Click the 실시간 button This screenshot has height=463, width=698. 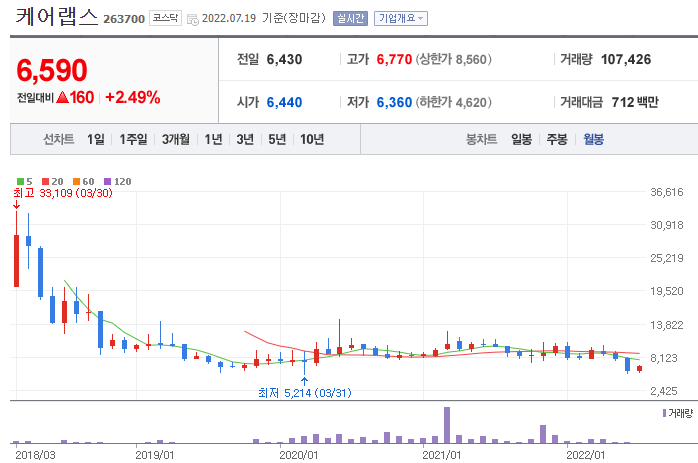pos(350,18)
